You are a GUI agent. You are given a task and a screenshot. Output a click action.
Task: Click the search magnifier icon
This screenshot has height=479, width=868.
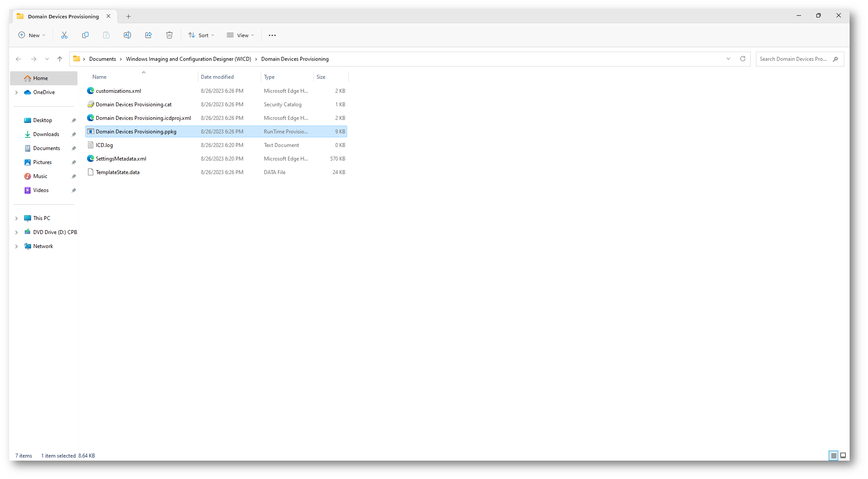coord(836,59)
